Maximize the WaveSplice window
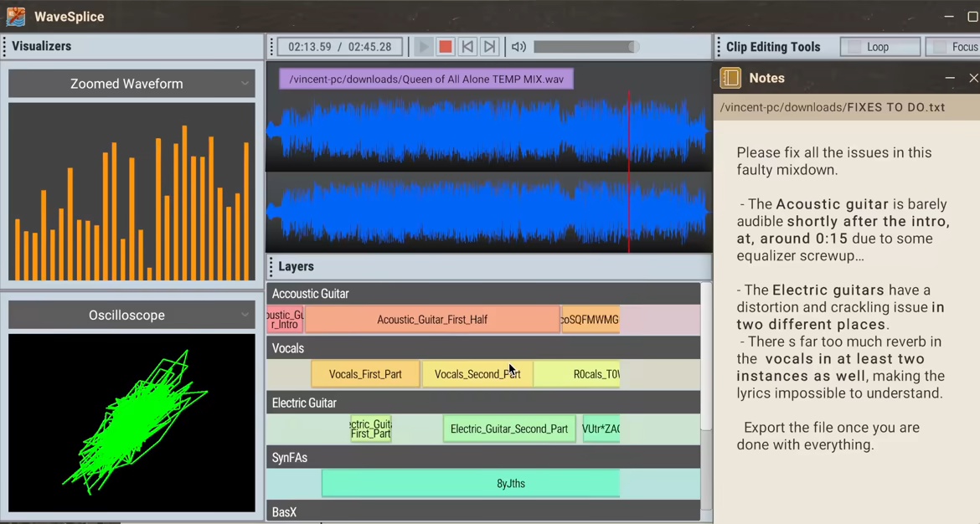 click(972, 17)
